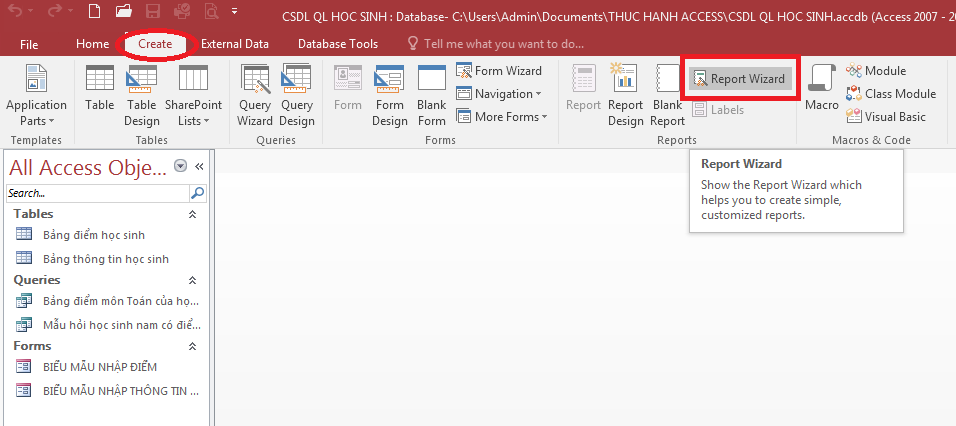
Task: Open the SharePoint Lists menu
Action: 193,95
